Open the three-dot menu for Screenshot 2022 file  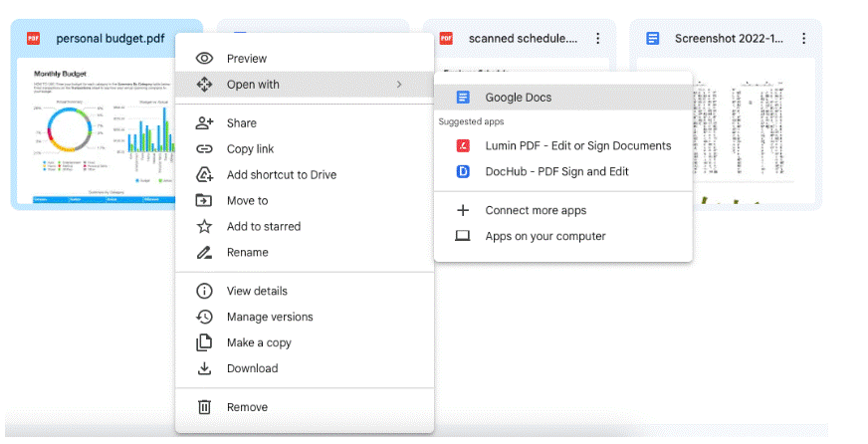803,38
